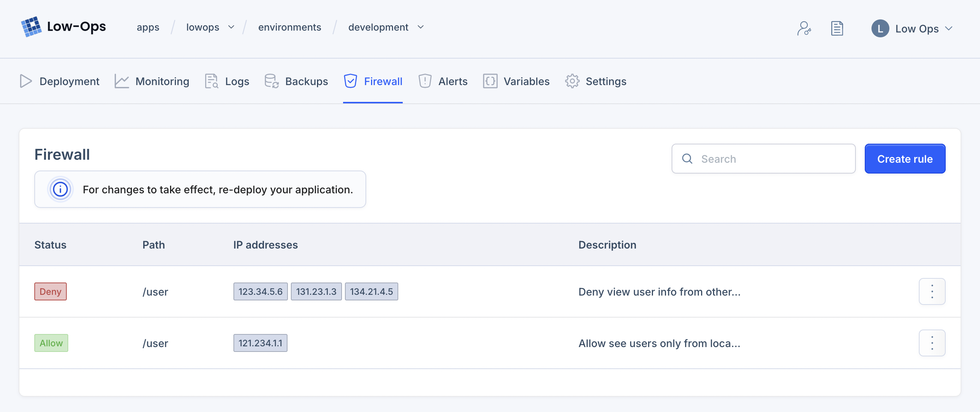Open actions menu for the Deny rule
The image size is (980, 412).
(932, 291)
